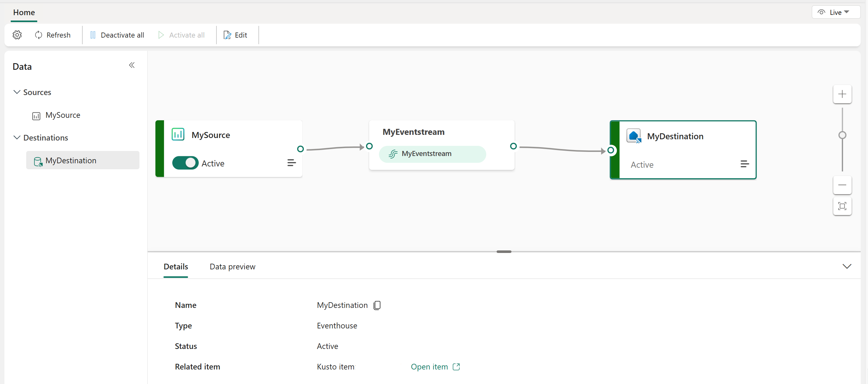The image size is (868, 384).
Task: Click the copy name icon beside MyDestination
Action: 377,305
